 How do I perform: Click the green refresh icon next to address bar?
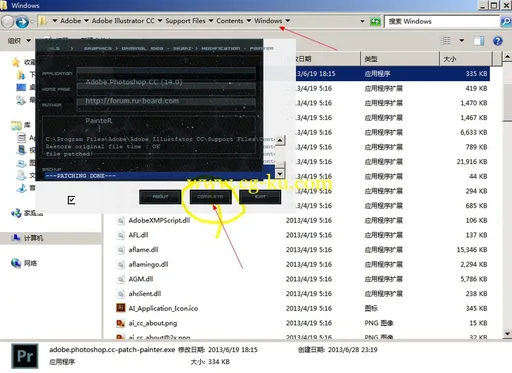click(x=375, y=22)
